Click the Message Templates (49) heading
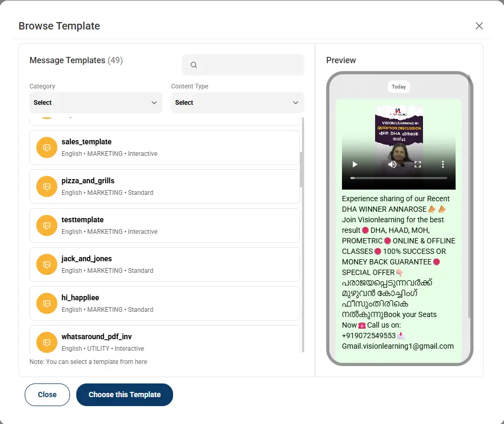 pyautogui.click(x=76, y=60)
